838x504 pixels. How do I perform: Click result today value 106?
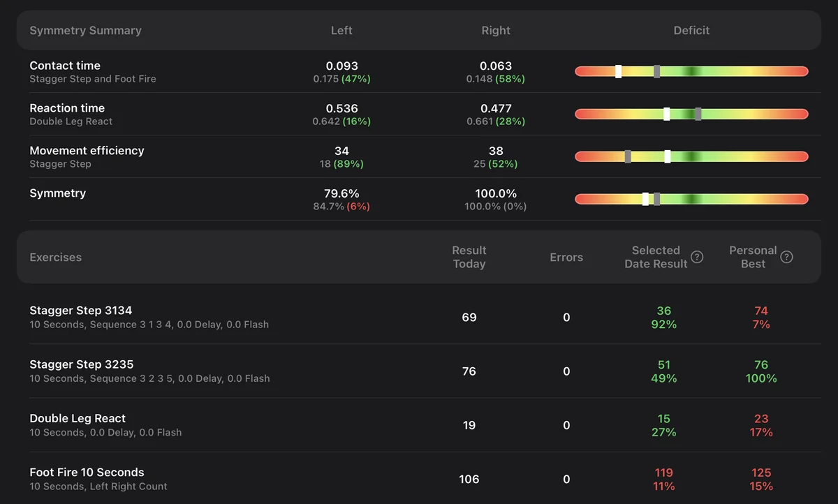(469, 479)
